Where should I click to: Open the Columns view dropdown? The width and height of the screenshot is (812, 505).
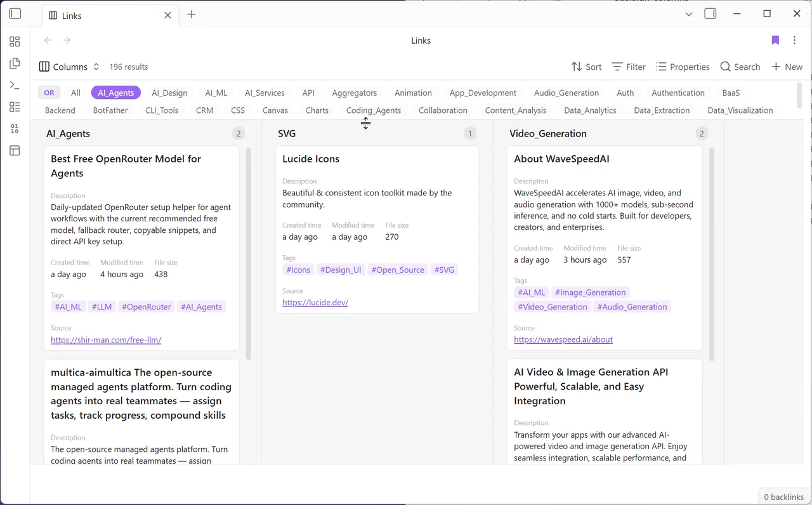pos(69,67)
